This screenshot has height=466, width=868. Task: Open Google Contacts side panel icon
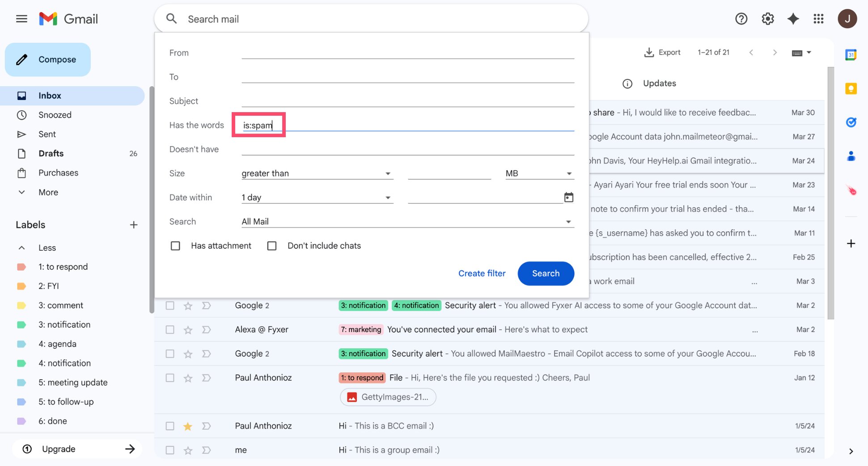[851, 156]
